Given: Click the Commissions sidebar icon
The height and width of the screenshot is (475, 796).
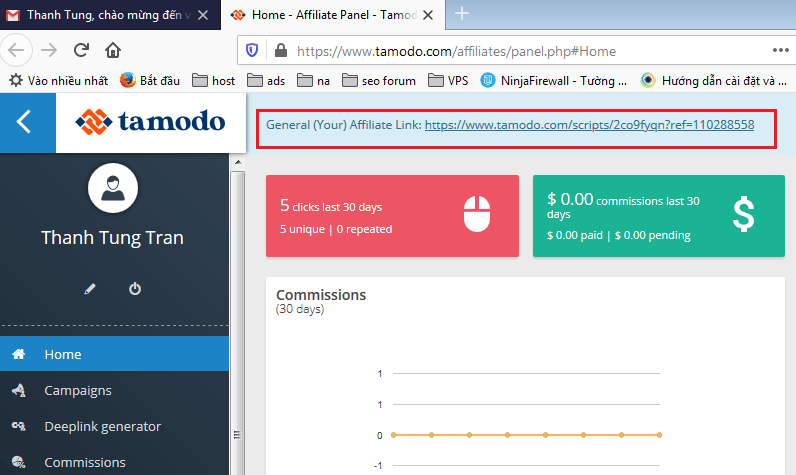Looking at the screenshot, I should tap(19, 462).
